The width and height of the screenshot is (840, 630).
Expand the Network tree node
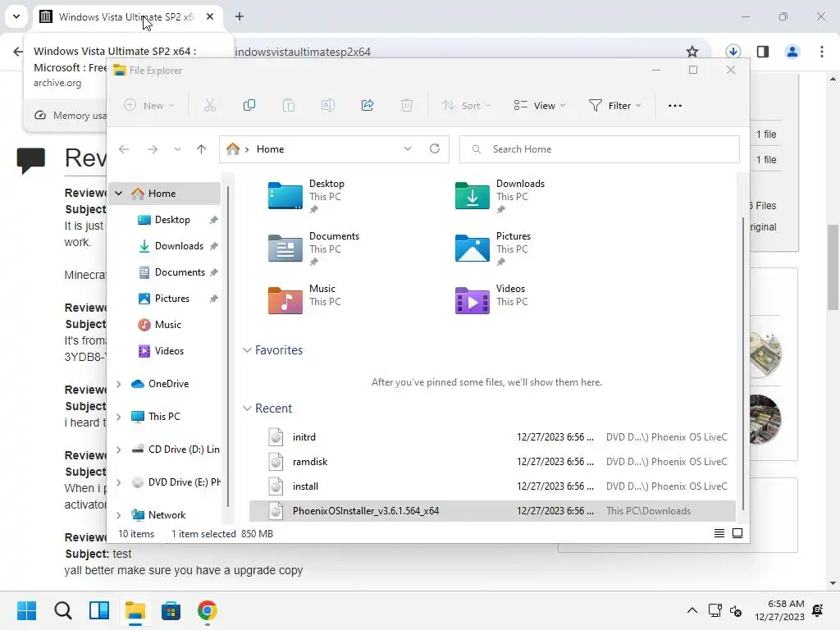click(119, 515)
